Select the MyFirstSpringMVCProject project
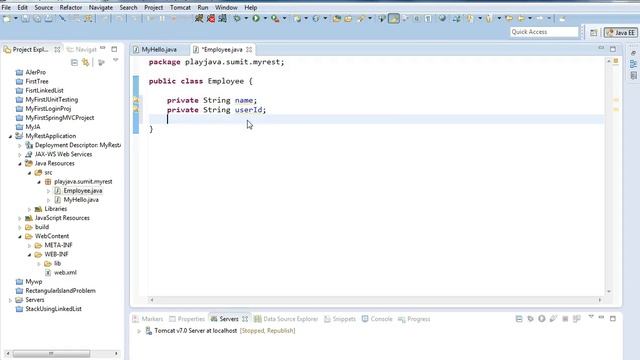Screen dimensions: 640x360 (55, 118)
